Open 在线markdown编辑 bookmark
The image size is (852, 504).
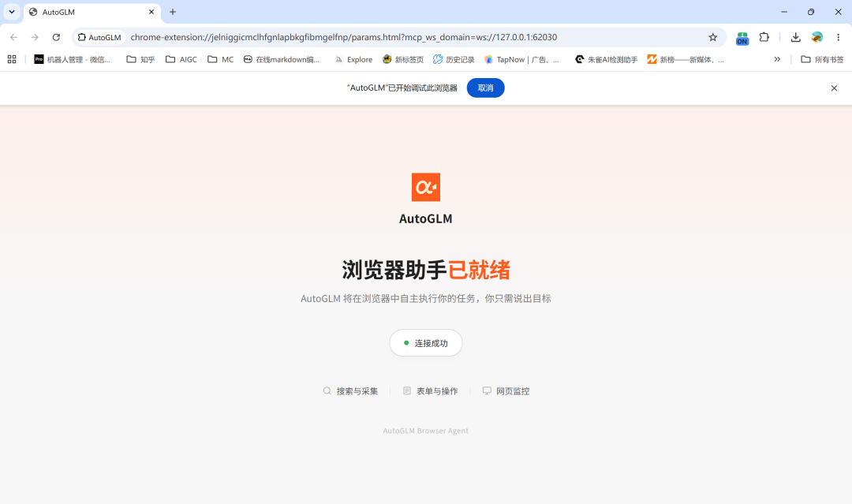(x=282, y=59)
